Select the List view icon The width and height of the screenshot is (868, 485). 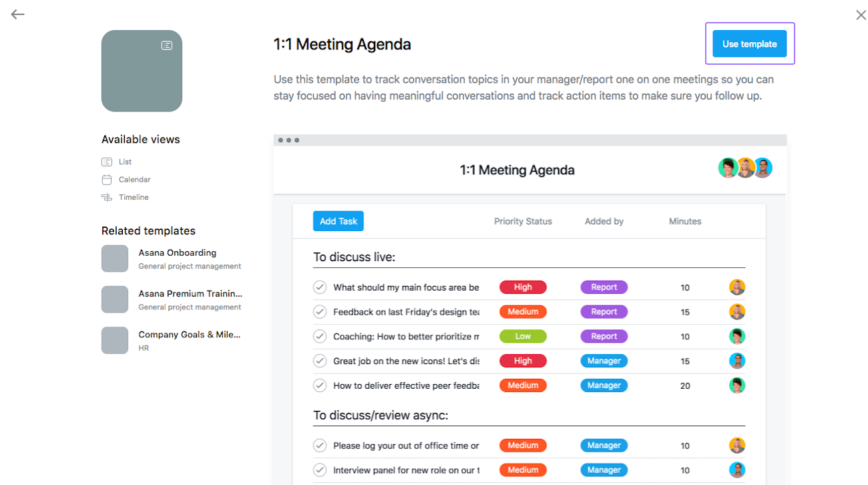pos(107,161)
